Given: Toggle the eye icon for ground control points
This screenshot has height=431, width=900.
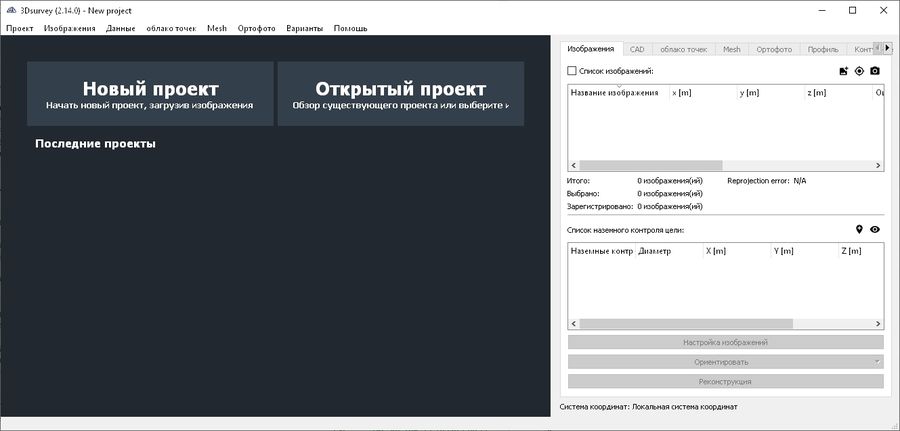Looking at the screenshot, I should pyautogui.click(x=875, y=230).
